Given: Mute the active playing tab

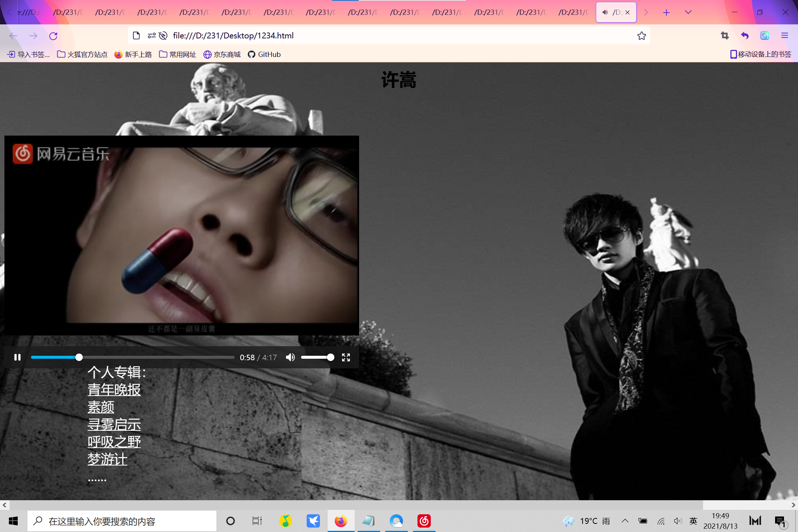Looking at the screenshot, I should coord(605,12).
